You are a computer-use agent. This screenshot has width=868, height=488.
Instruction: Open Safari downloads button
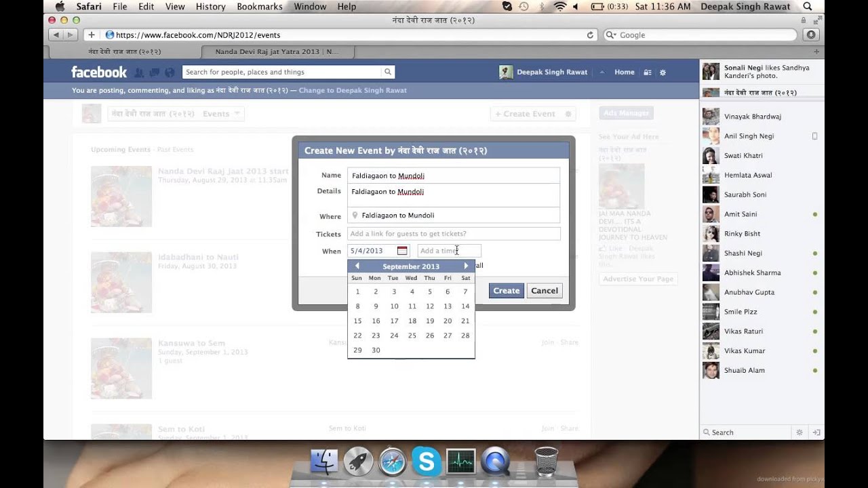coord(811,35)
